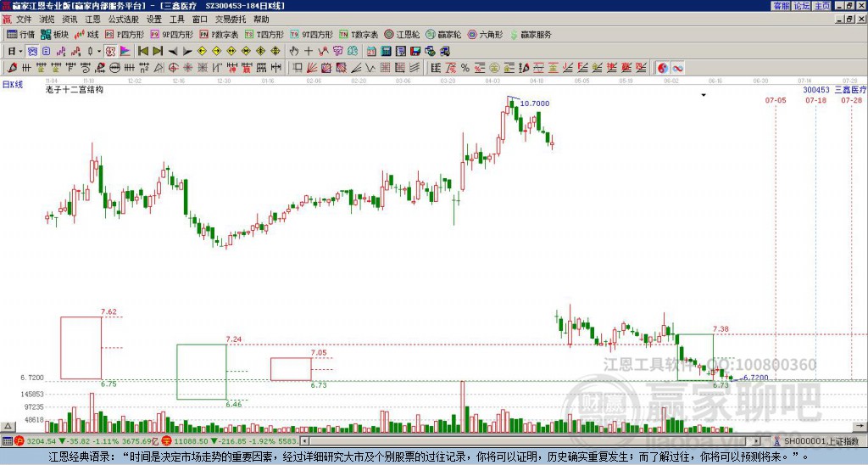Open the T四方形 tool
Screen dimensions: 868x465
point(264,34)
